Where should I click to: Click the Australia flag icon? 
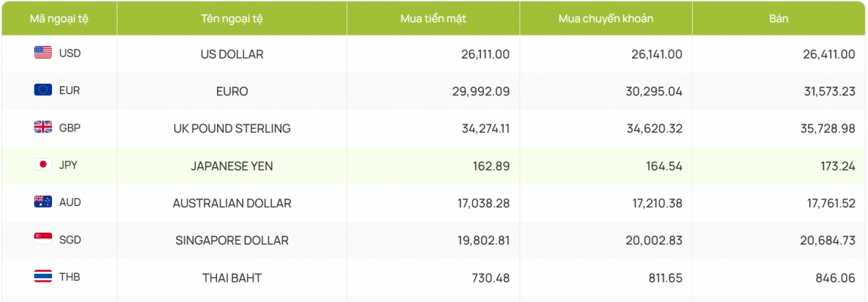point(43,202)
